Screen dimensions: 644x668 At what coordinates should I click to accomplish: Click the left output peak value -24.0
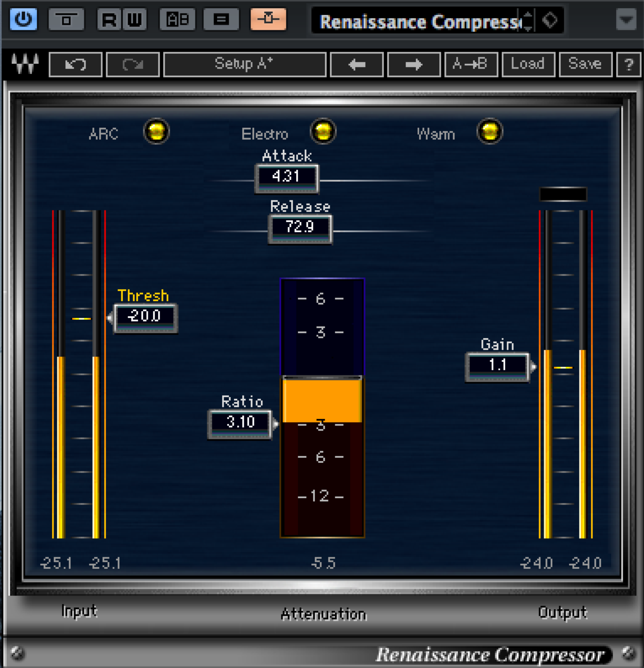point(536,563)
